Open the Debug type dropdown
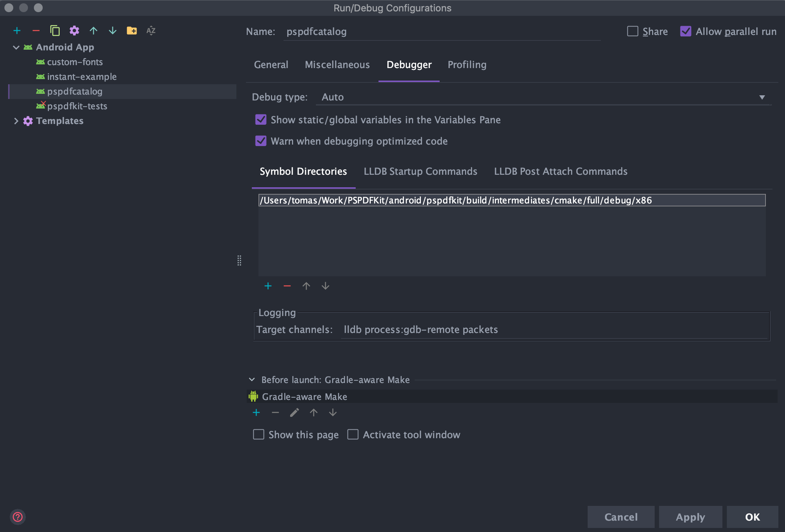Viewport: 785px width, 532px height. coord(761,97)
